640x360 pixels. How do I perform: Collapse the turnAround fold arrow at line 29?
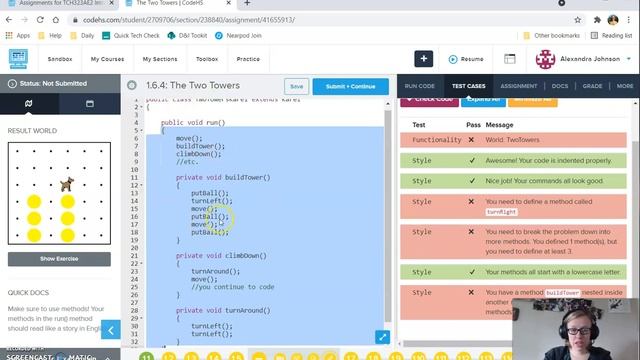coord(141,318)
